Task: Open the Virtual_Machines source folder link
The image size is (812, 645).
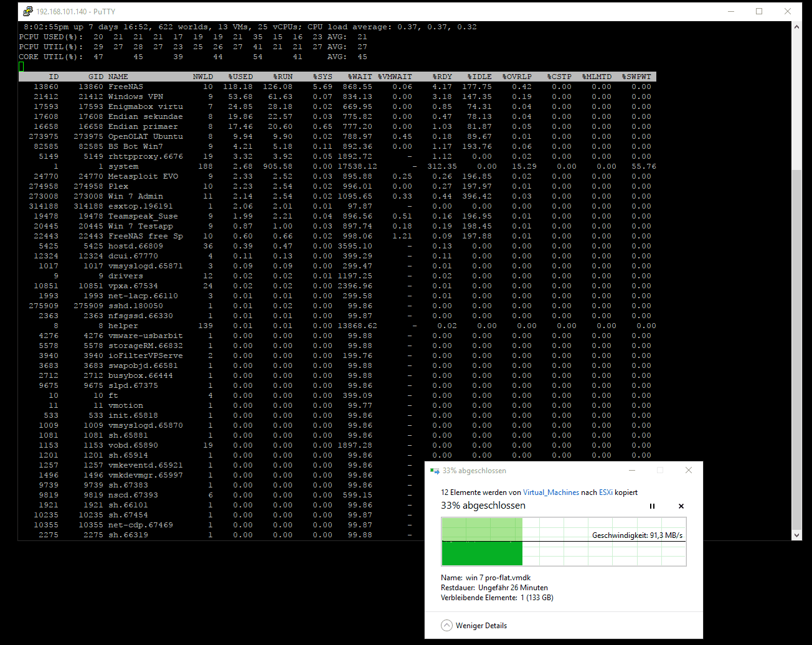Action: tap(551, 492)
